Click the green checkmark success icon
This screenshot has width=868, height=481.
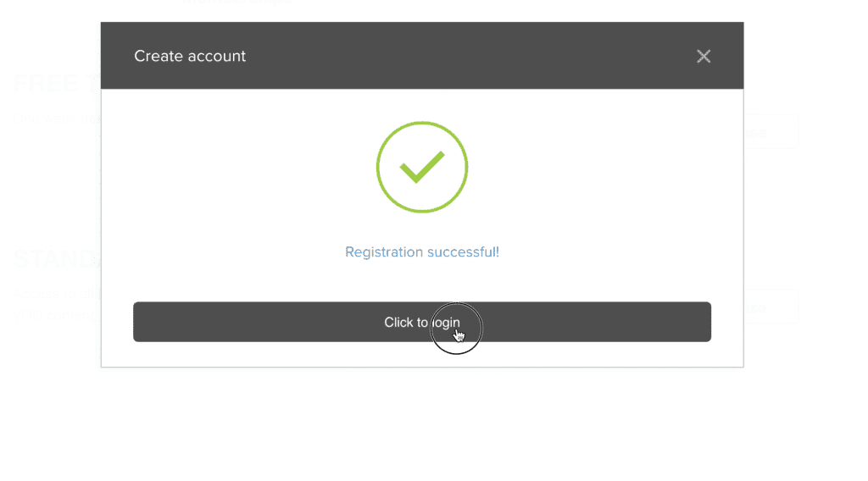tap(422, 167)
